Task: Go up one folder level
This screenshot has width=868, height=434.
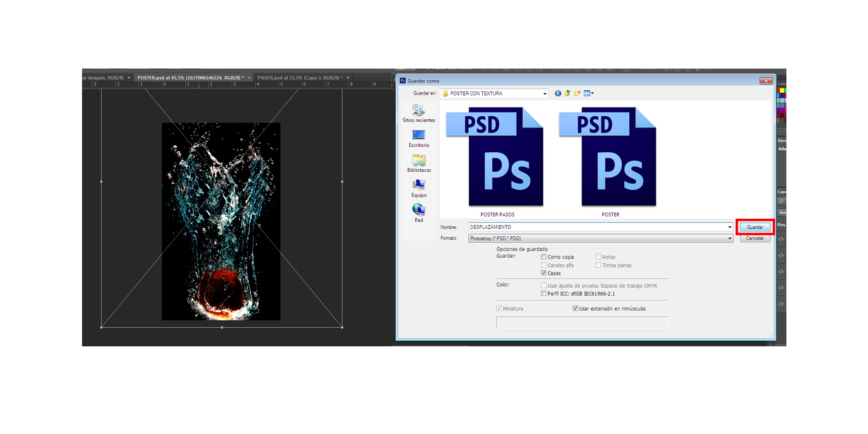Action: [567, 93]
